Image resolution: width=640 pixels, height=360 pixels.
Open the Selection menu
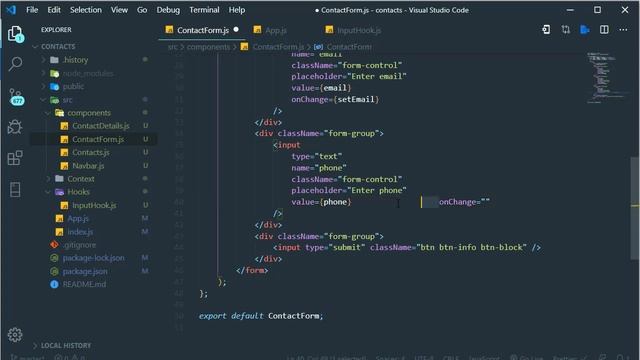(86, 10)
